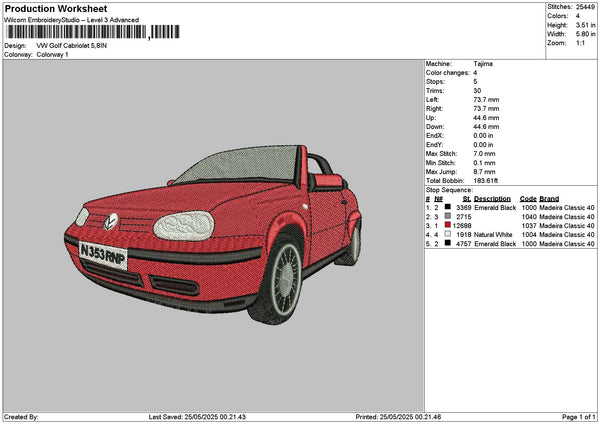
Task: Click the Zoom value 1:1
Action: coord(580,43)
